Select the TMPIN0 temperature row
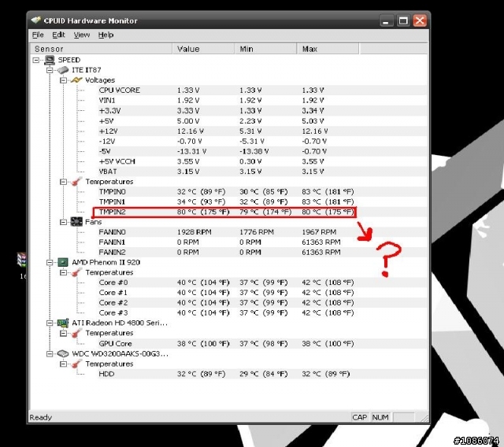Viewport: 504px width, 447px height. pos(262,192)
